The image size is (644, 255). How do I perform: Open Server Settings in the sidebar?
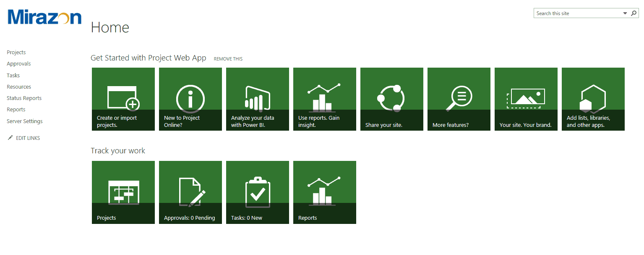pos(25,121)
